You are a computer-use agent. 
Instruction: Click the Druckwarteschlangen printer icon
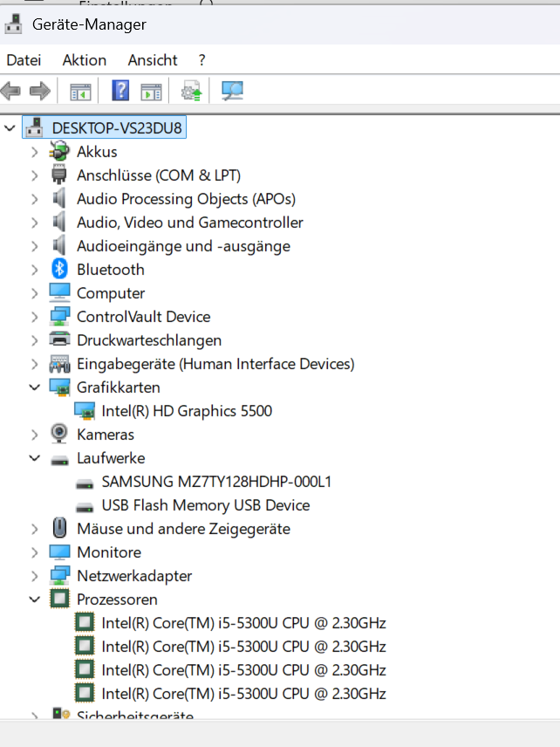(59, 339)
